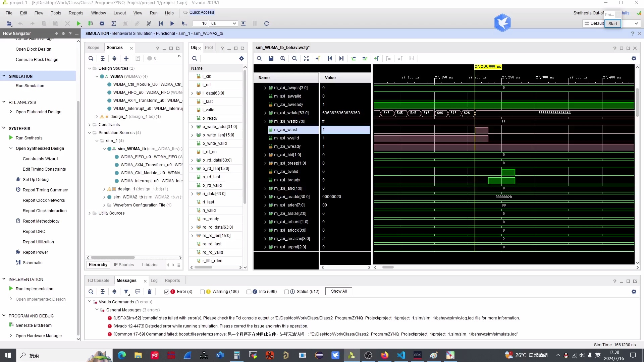The height and width of the screenshot is (362, 644).
Task: Switch to the Tcl Console tab
Action: coord(98,281)
